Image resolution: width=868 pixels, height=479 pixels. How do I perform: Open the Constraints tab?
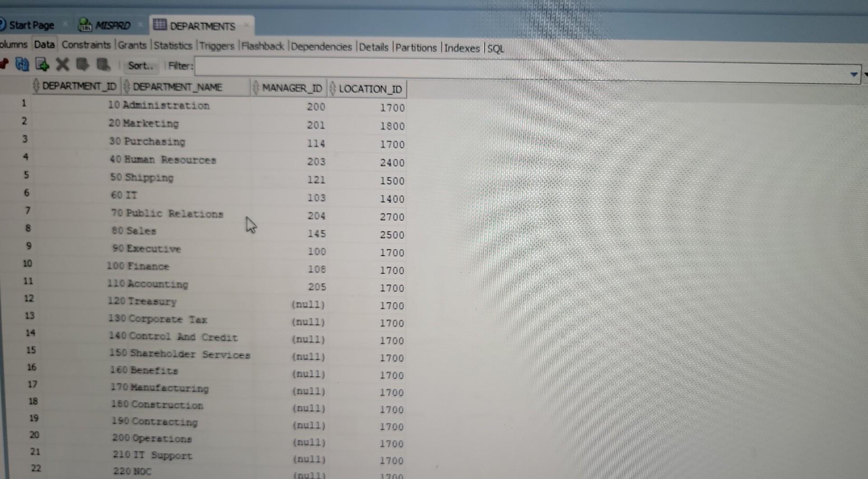coord(86,45)
